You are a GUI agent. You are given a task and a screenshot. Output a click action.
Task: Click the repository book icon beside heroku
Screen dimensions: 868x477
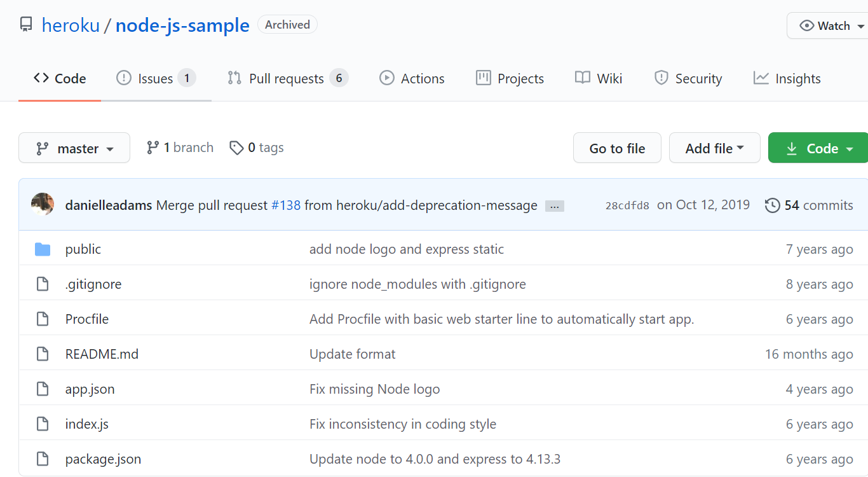click(x=26, y=25)
